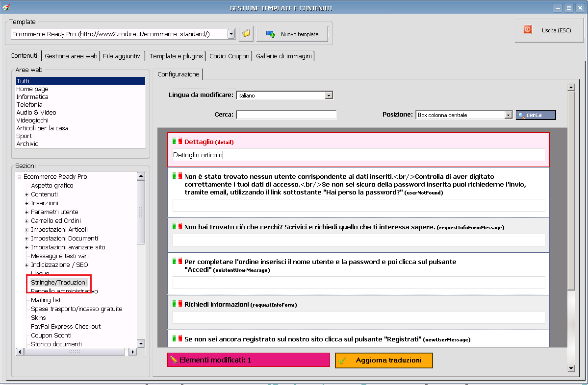Go to the Codici Coupon tab
Screen dimensions: 588x385
point(229,56)
